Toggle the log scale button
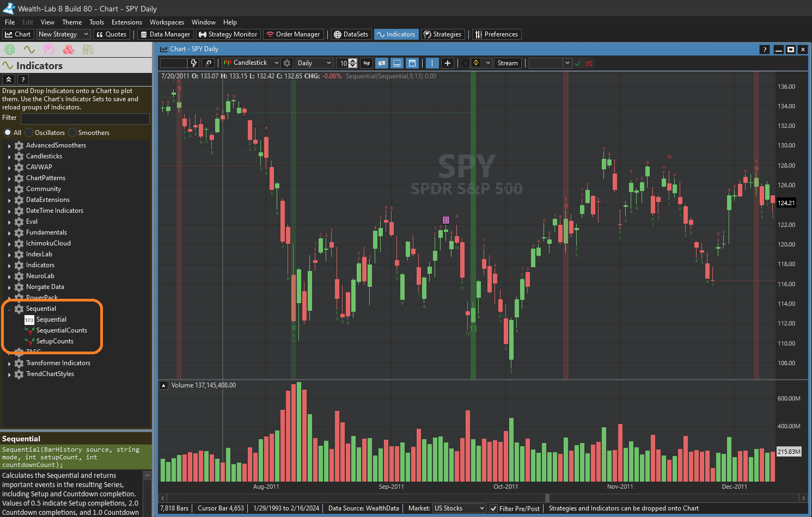Image resolution: width=812 pixels, height=517 pixels. (x=367, y=63)
